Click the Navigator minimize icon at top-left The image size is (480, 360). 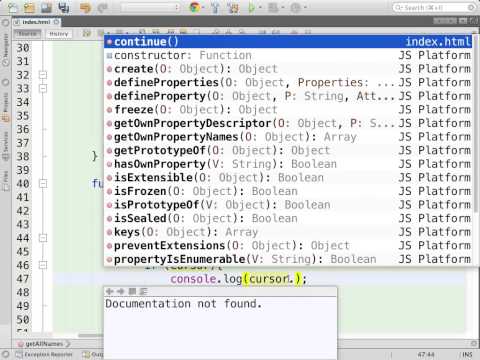[x=5, y=23]
